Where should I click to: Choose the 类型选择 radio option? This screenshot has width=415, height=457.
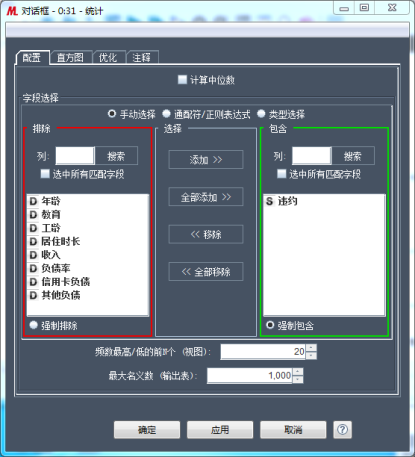pos(261,114)
